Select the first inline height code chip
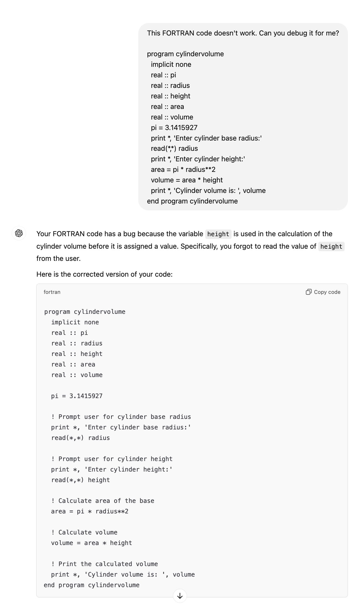Viewport: 364px width, 606px height. 218,234
